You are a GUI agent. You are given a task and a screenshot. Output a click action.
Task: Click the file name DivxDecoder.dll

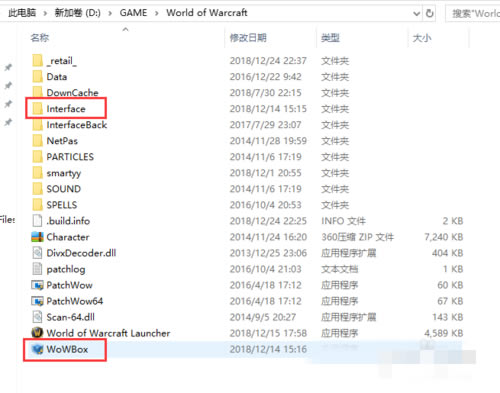(x=81, y=253)
